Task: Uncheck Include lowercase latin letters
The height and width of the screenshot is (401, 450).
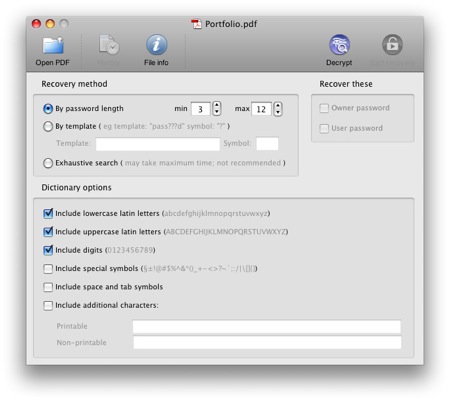Action: click(48, 213)
